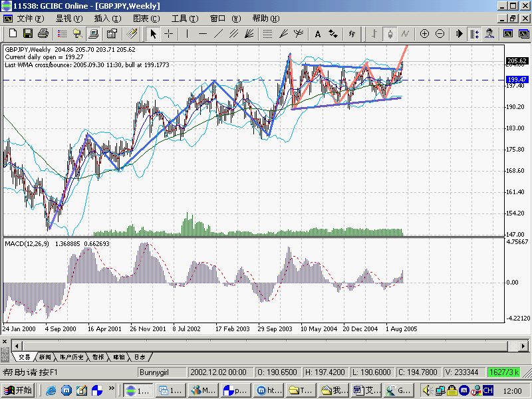Switch chart to Bar Chart mode
Image resolution: width=532 pixels, height=399 pixels.
click(374, 34)
